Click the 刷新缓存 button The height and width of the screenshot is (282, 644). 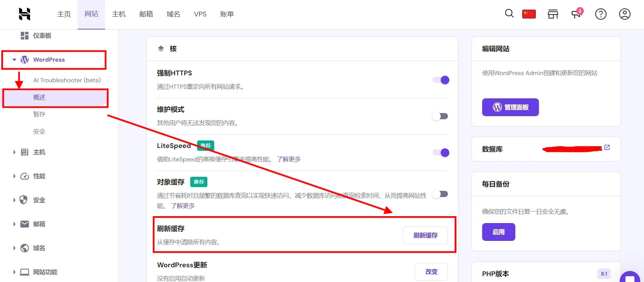click(x=425, y=235)
